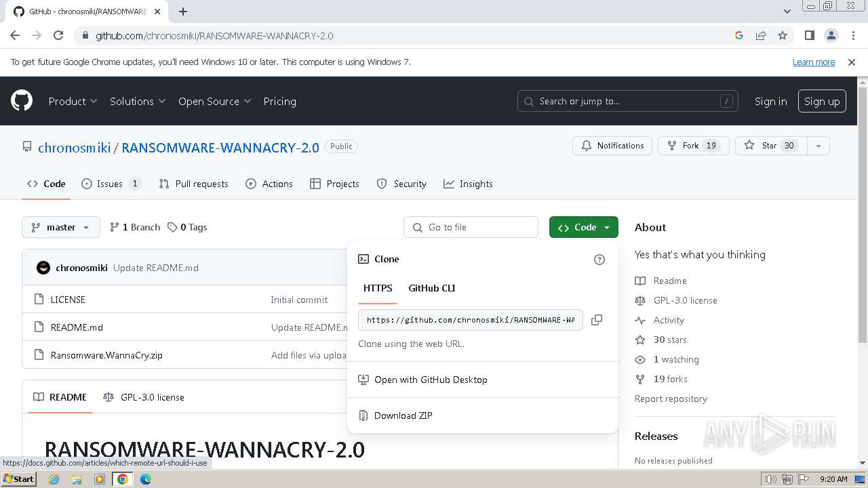Image resolution: width=868 pixels, height=488 pixels.
Task: Open Ransomware.WannaCry.zip file
Action: point(106,355)
